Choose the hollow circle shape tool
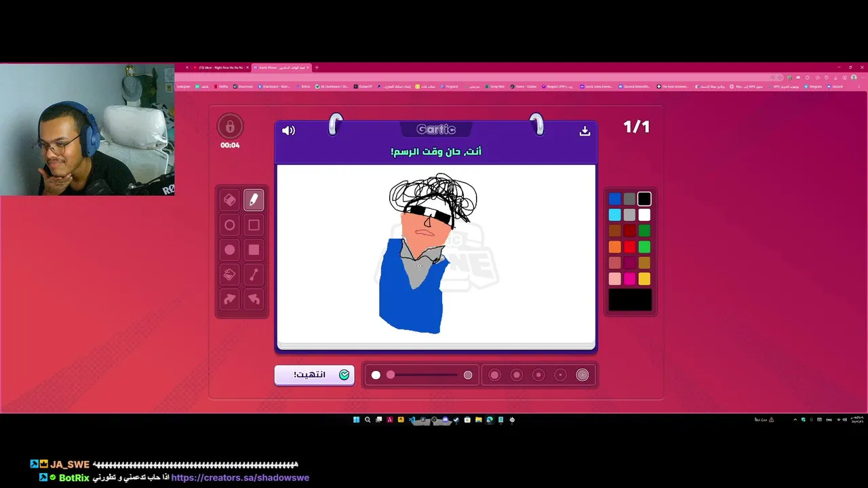Image resolution: width=868 pixels, height=488 pixels. coord(230,225)
